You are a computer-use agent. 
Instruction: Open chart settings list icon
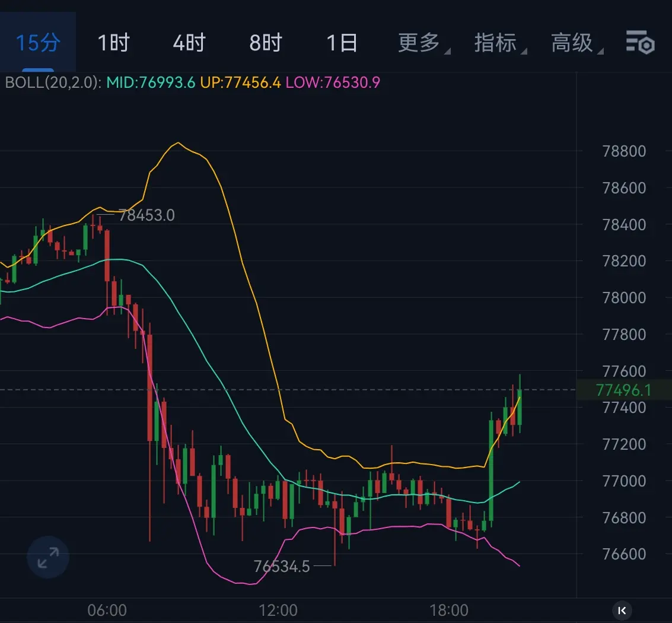(640, 42)
